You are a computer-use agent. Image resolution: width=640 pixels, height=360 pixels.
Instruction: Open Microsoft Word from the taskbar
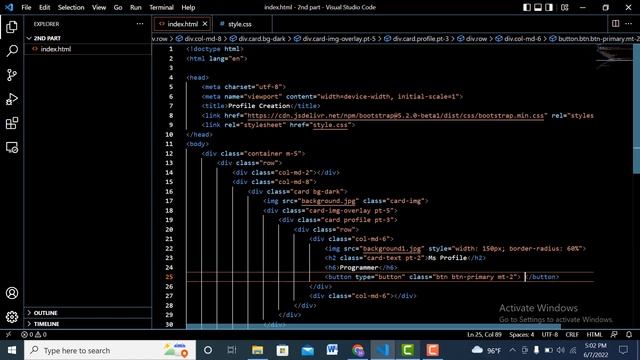pyautogui.click(x=332, y=350)
